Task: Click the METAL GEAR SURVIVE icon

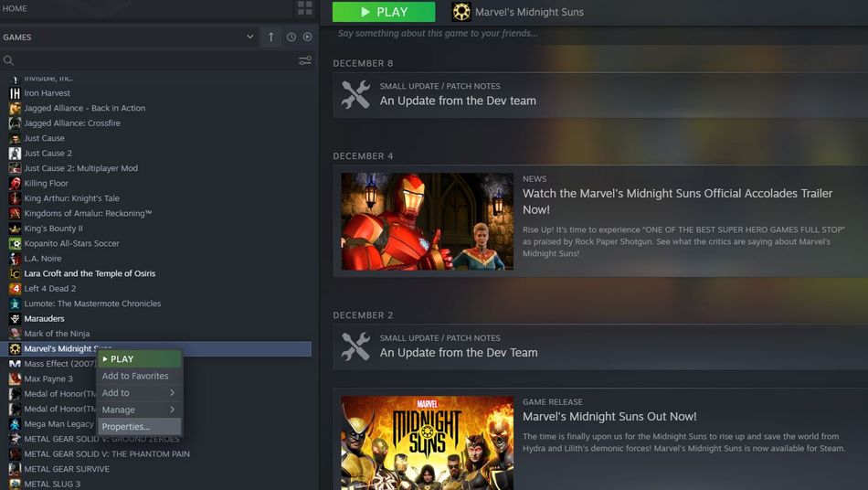Action: coord(15,468)
